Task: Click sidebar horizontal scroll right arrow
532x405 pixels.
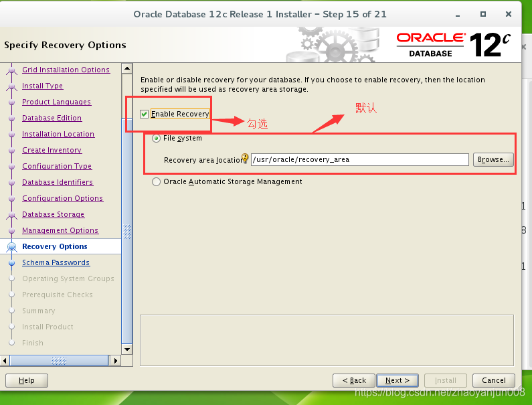Action: [115, 361]
